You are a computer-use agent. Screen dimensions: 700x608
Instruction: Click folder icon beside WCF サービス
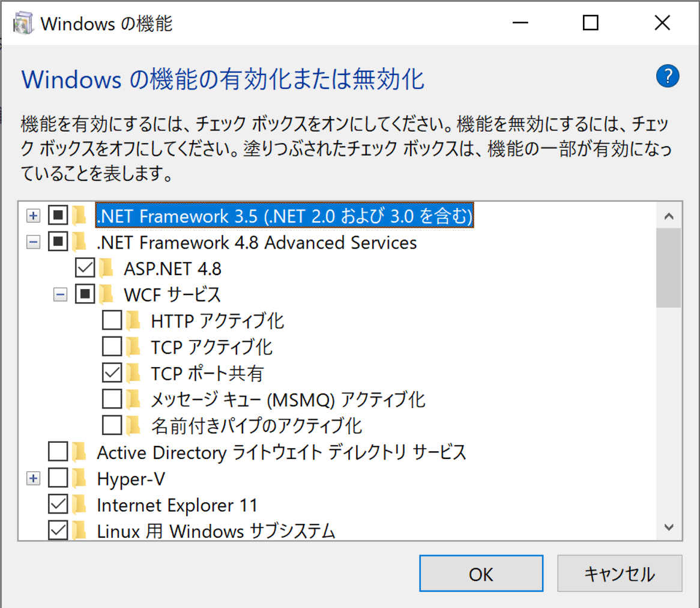coord(107,294)
